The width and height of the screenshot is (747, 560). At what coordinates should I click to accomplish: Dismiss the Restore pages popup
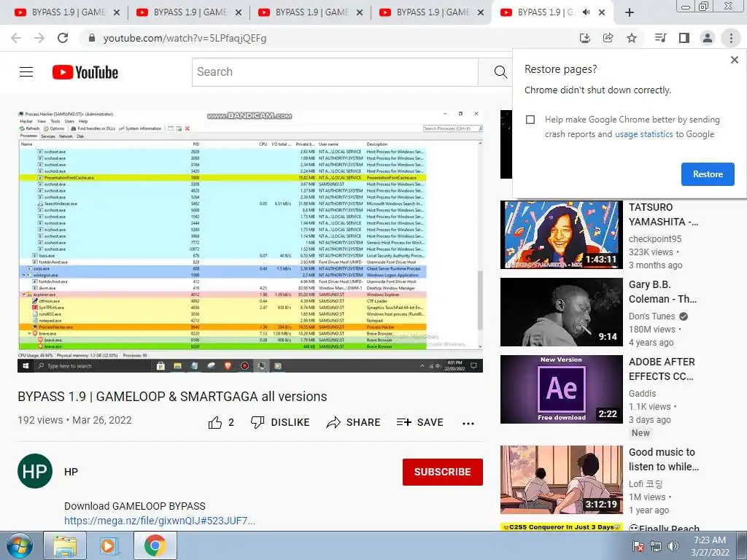[734, 60]
